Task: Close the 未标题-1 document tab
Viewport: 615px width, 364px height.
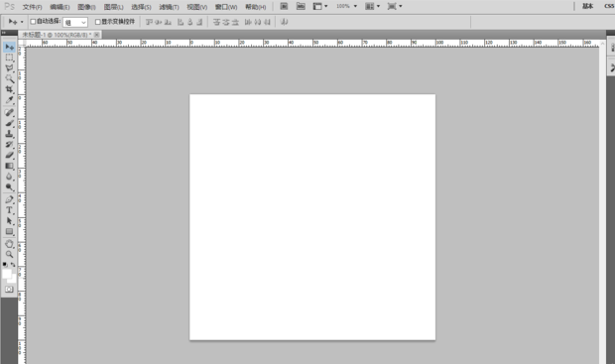Action: 97,35
